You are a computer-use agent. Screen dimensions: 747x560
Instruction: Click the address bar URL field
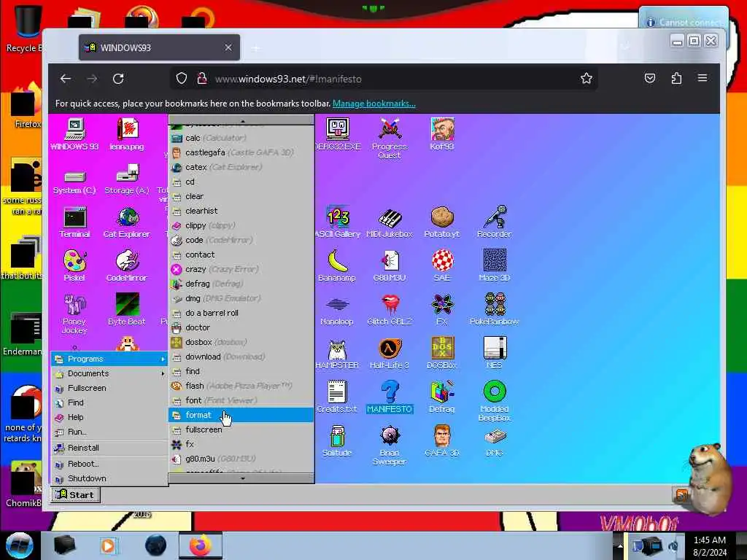384,79
